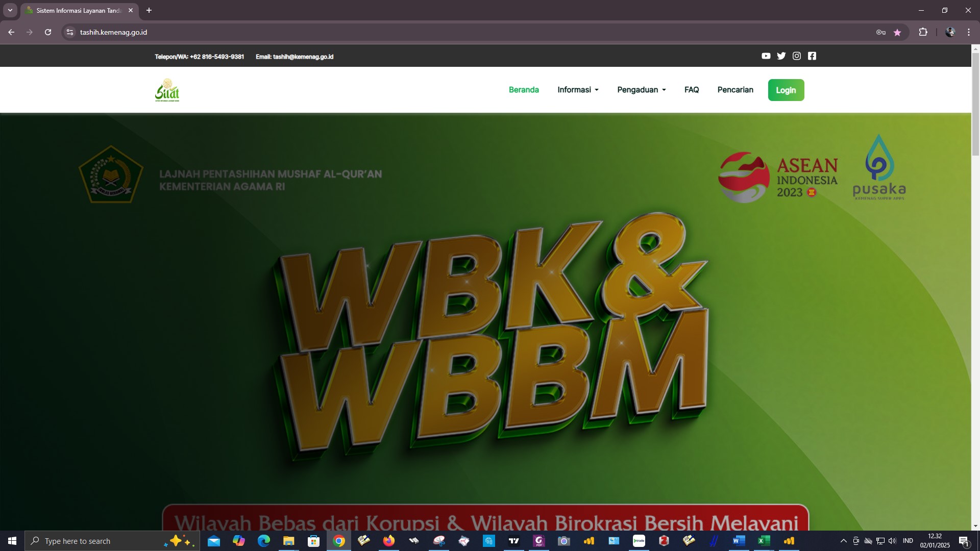Show hidden system tray icons

(843, 541)
